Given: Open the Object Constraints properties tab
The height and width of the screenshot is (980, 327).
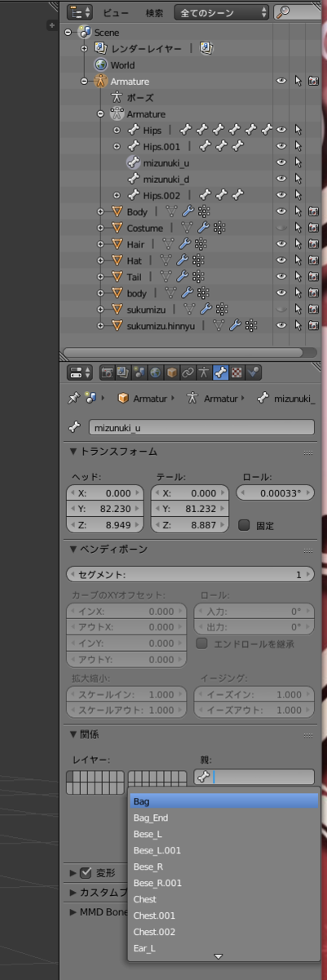Looking at the screenshot, I should (188, 372).
